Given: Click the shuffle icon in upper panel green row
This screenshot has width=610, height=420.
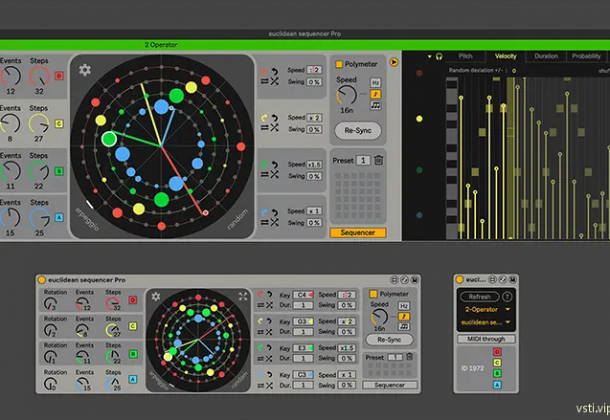Looking at the screenshot, I should tap(275, 175).
